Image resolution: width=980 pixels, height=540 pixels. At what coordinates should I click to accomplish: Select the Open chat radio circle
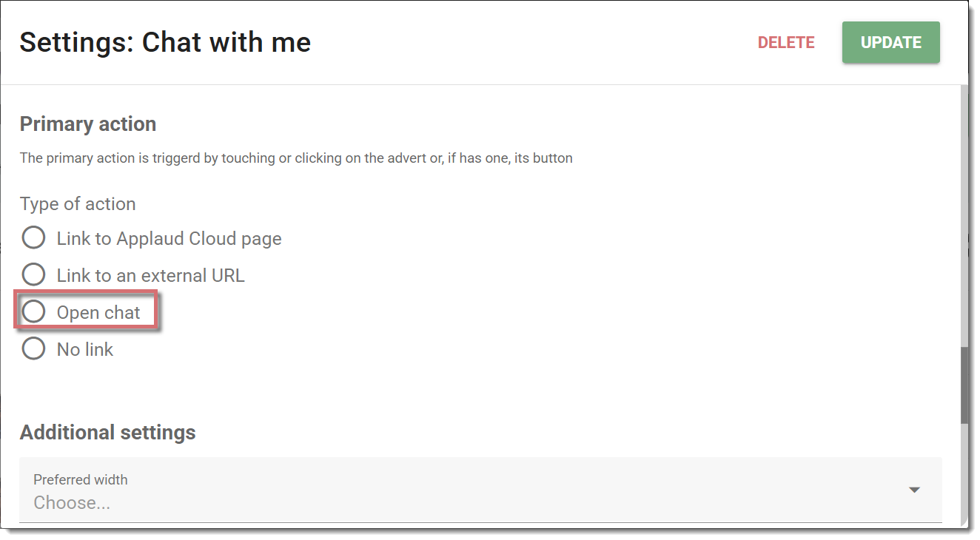[x=33, y=312]
